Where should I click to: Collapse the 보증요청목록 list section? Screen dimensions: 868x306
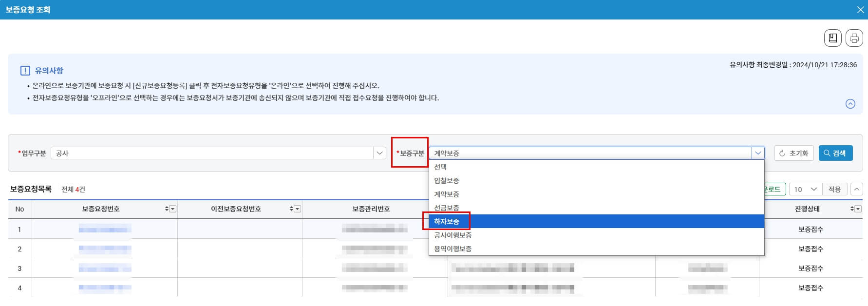pyautogui.click(x=856, y=189)
